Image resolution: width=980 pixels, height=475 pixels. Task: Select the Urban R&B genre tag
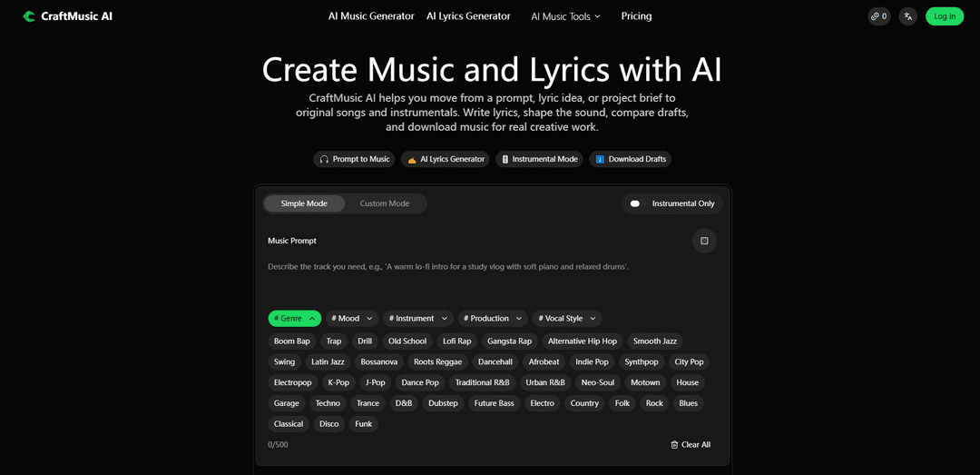(545, 382)
